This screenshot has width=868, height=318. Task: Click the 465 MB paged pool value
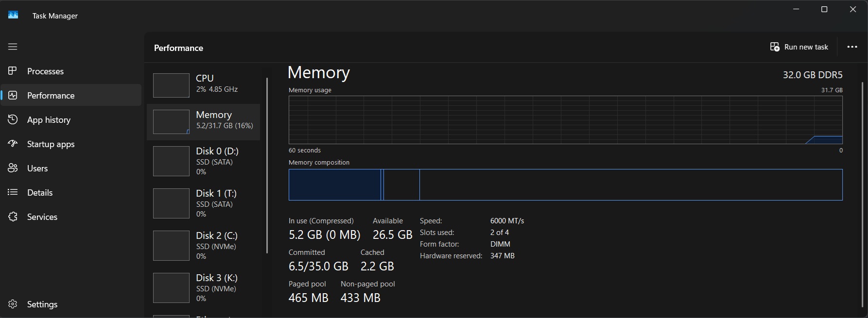pyautogui.click(x=309, y=298)
